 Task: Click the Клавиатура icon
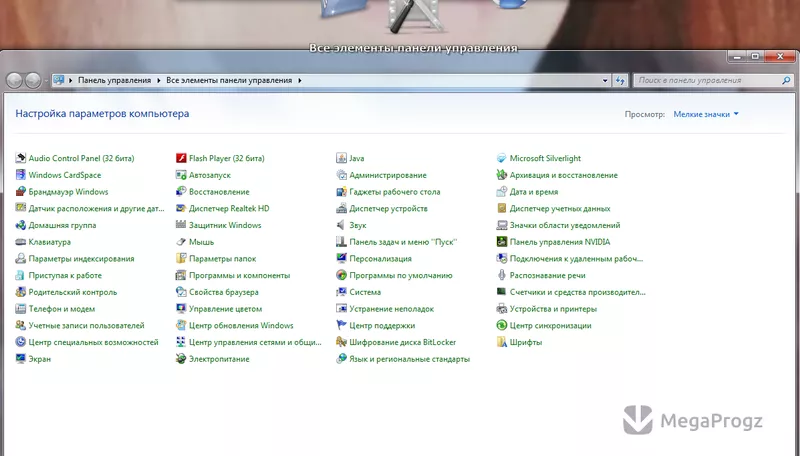tap(20, 242)
